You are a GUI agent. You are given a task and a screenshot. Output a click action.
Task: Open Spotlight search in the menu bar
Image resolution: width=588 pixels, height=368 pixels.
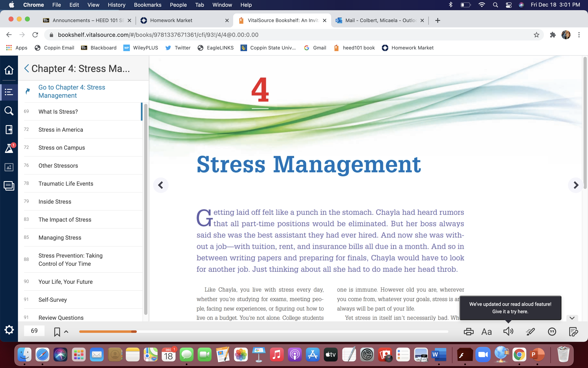point(495,5)
